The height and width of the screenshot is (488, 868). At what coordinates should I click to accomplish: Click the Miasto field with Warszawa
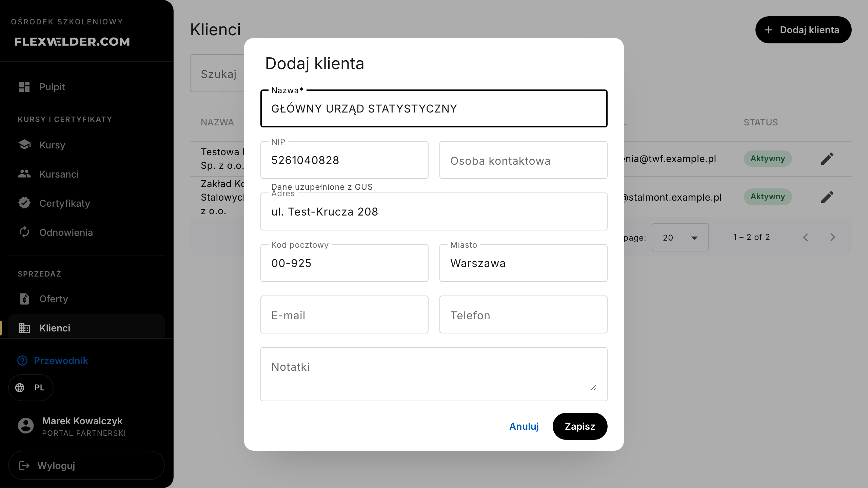(x=523, y=263)
